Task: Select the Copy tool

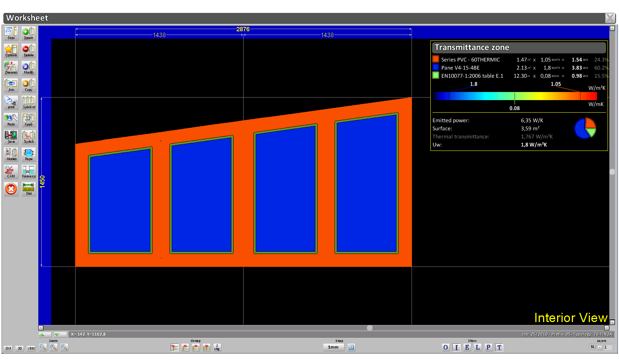Action: [28, 85]
